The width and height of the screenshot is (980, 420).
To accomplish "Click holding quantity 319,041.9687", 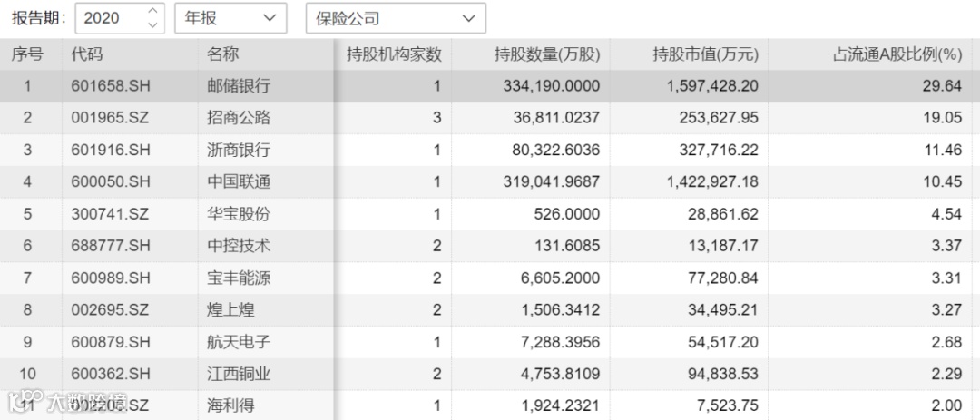I will [x=552, y=181].
